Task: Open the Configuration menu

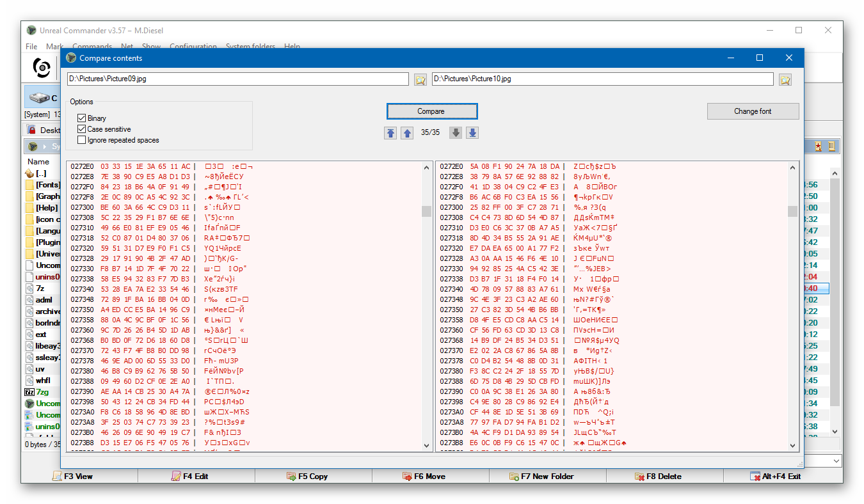Action: pyautogui.click(x=193, y=47)
